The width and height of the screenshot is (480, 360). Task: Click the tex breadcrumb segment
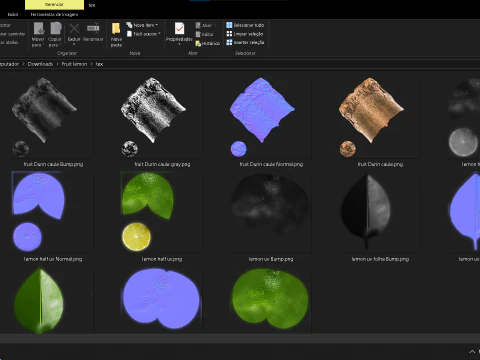99,64
